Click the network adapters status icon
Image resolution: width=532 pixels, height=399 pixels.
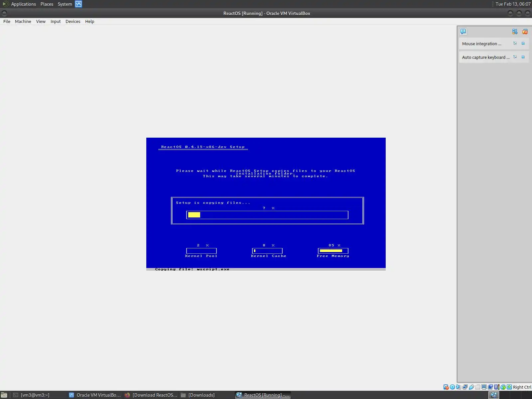[x=465, y=387]
